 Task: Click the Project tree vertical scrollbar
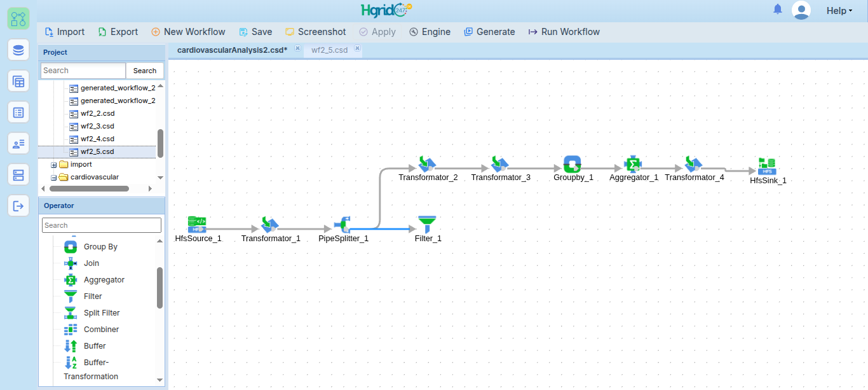pos(160,143)
